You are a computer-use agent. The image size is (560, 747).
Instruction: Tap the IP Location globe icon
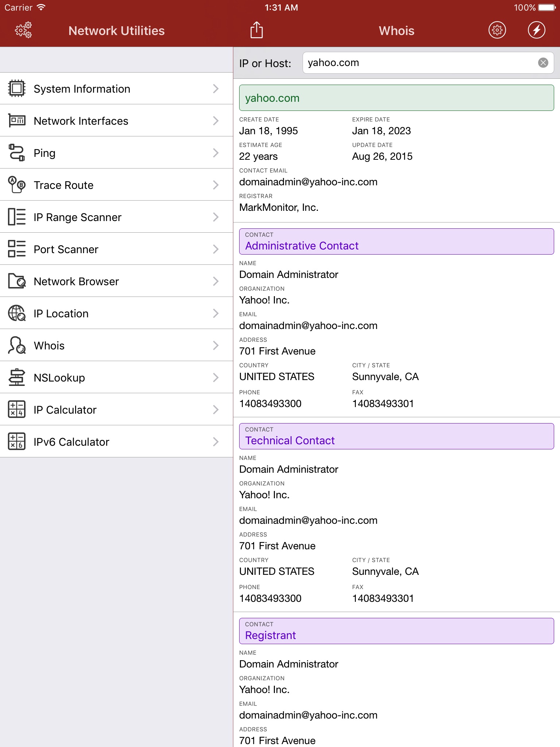tap(16, 313)
